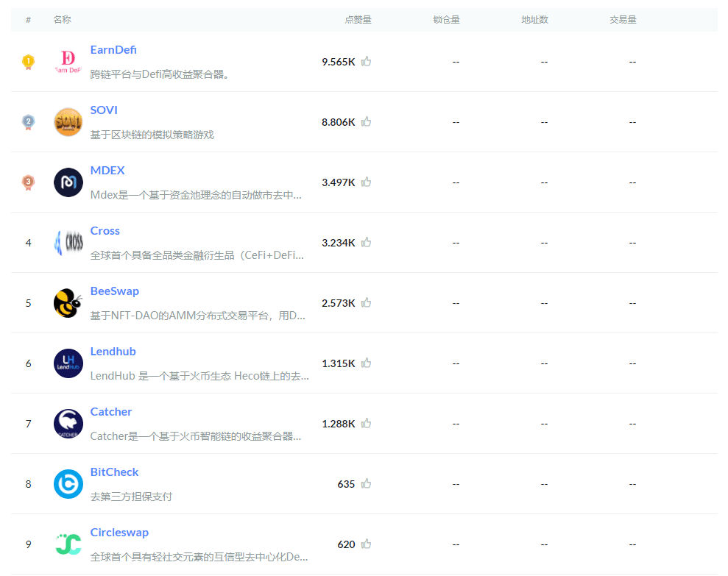Open the BitCheck project link
Viewport: 728px width, 576px height.
pyautogui.click(x=114, y=472)
